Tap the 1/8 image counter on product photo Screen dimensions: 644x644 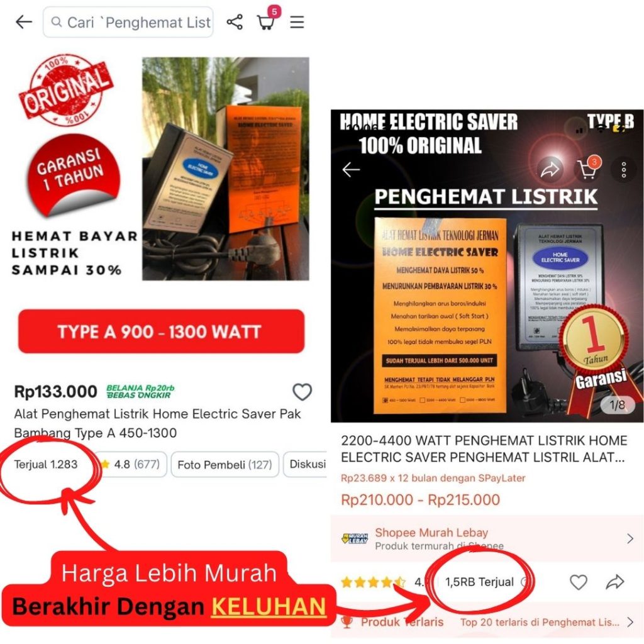pos(618,405)
